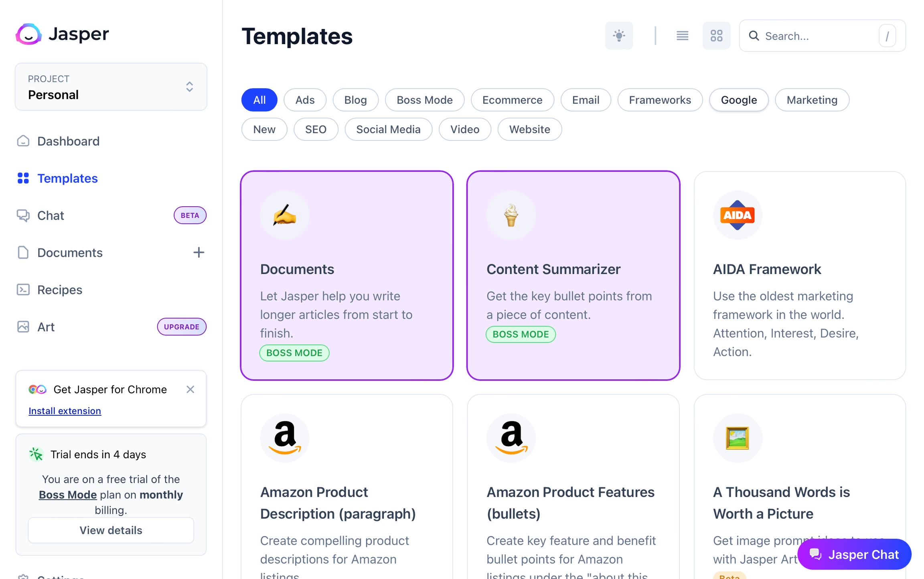Open Dashboard from sidebar home icon

[x=23, y=141]
